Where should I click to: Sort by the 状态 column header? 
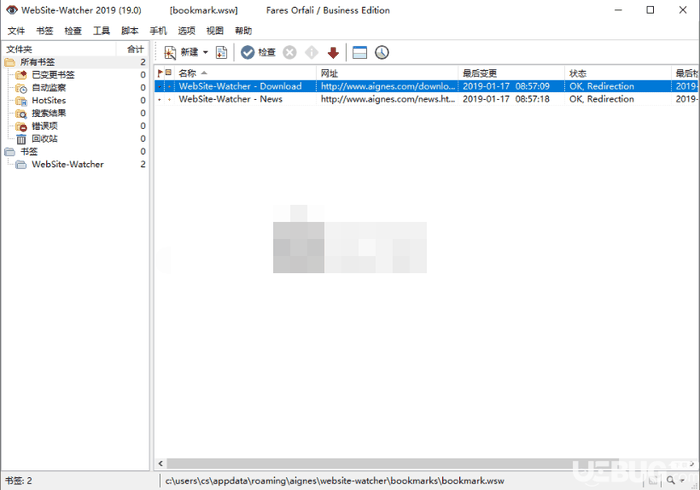point(618,73)
